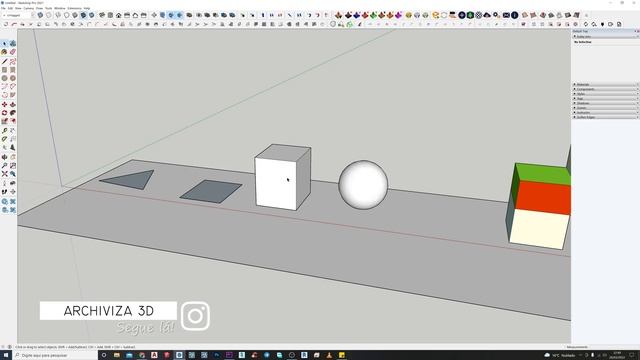Click the 'No Selection' entity text
Viewport: 640px width, 360px height.
point(582,42)
